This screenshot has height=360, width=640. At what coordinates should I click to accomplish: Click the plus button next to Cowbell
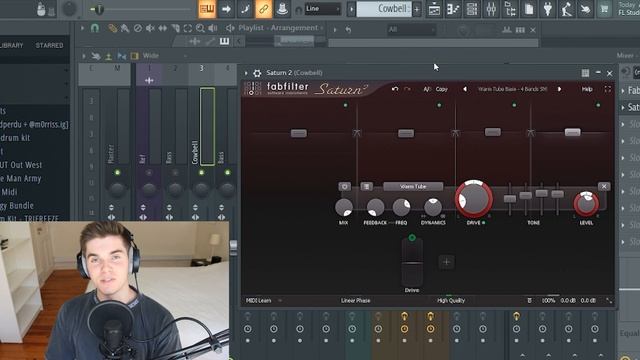point(417,9)
